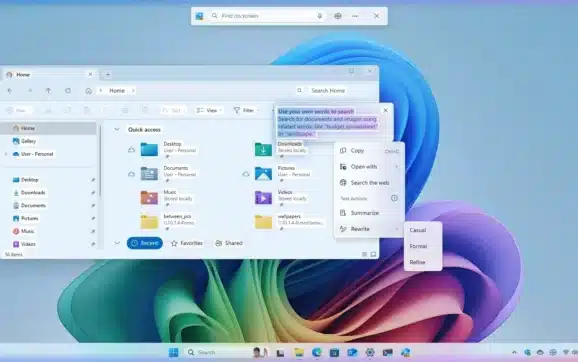The height and width of the screenshot is (362, 578).
Task: Choose Summarize from the context menu
Action: [369, 213]
